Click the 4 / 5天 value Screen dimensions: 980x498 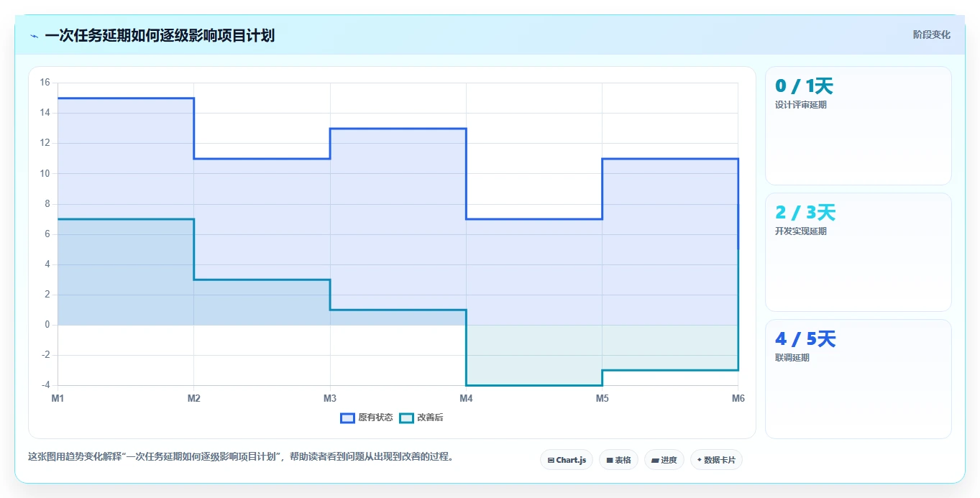coord(805,339)
